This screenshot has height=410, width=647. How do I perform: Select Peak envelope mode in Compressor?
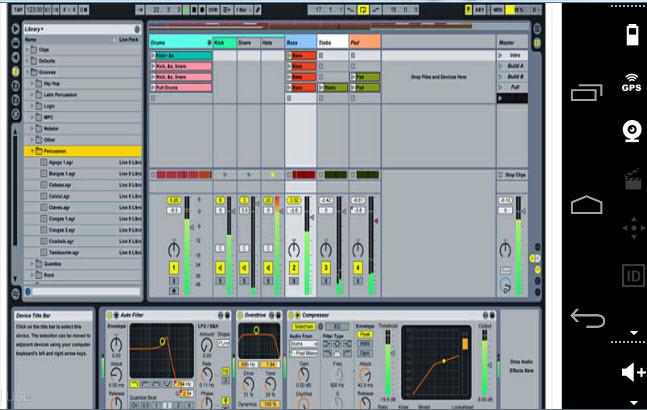(x=365, y=335)
